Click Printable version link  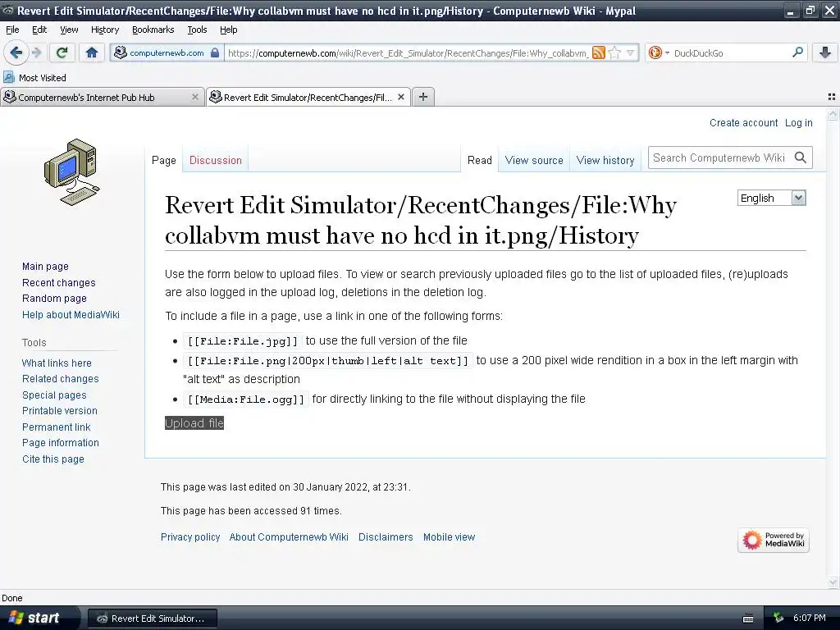(59, 411)
